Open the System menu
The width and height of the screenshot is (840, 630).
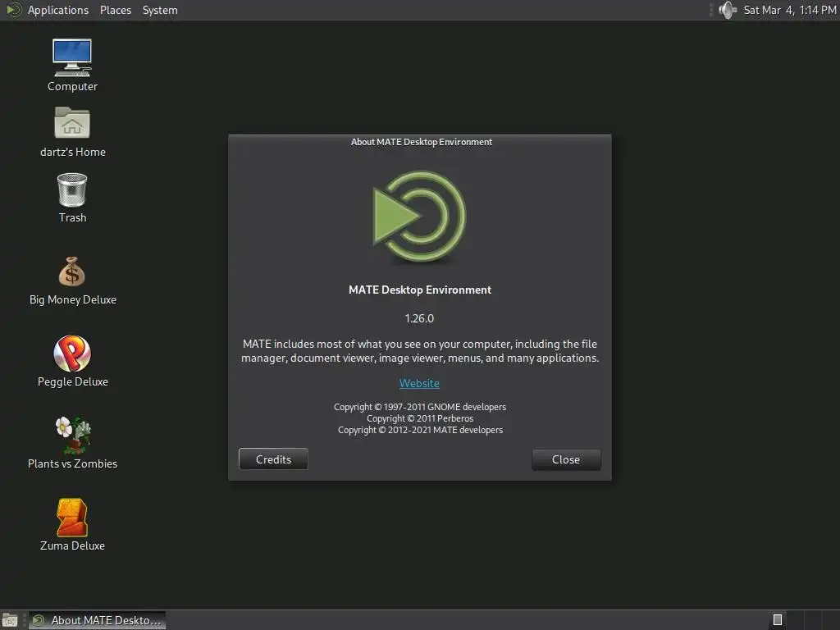pos(160,10)
